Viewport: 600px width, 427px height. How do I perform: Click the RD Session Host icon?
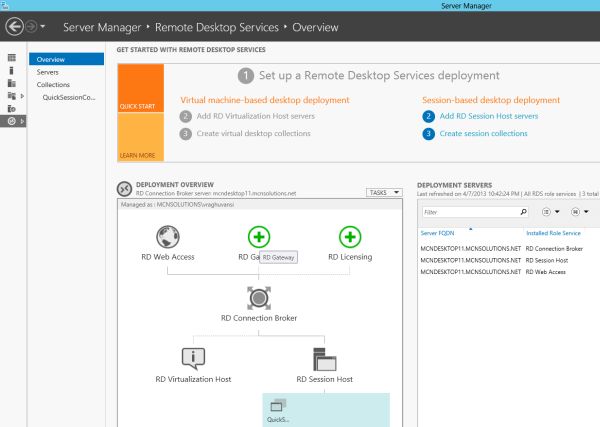click(x=324, y=358)
